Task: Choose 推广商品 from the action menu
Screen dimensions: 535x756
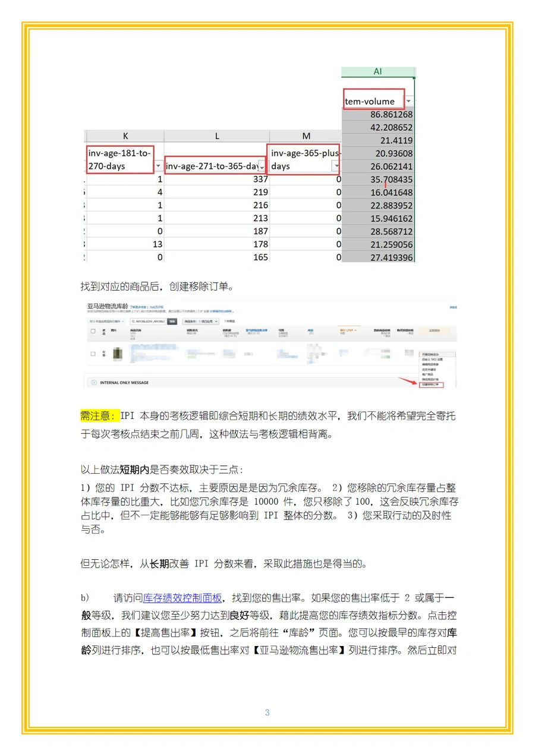Action: pyautogui.click(x=428, y=374)
